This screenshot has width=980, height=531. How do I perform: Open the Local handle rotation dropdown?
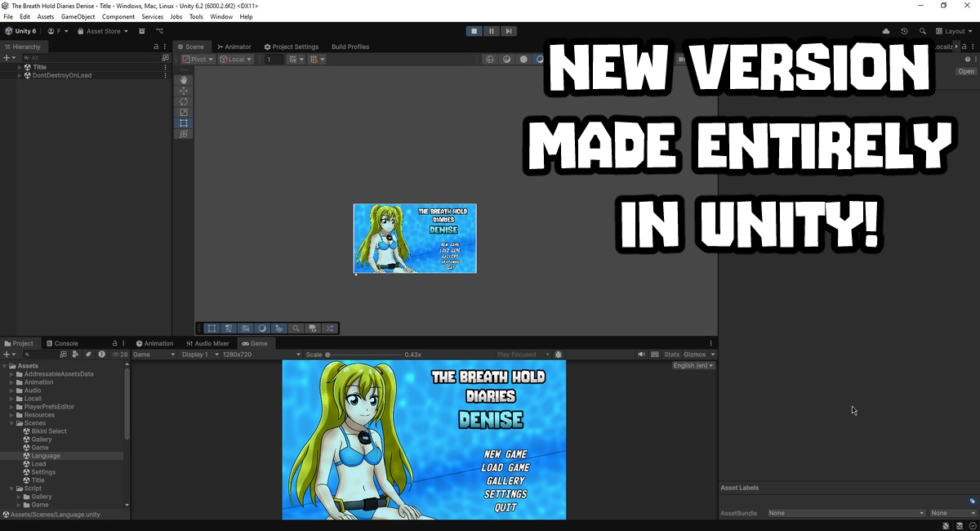[x=236, y=60]
